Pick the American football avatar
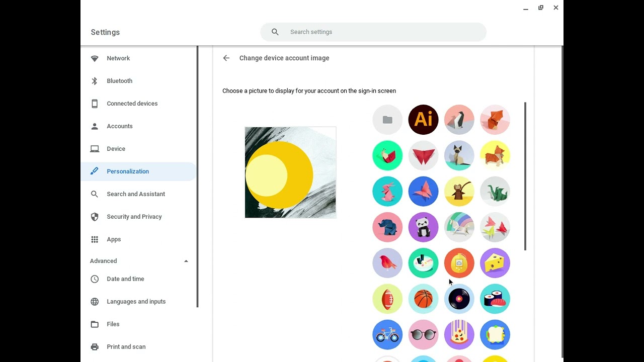This screenshot has height=362, width=644. (x=387, y=299)
